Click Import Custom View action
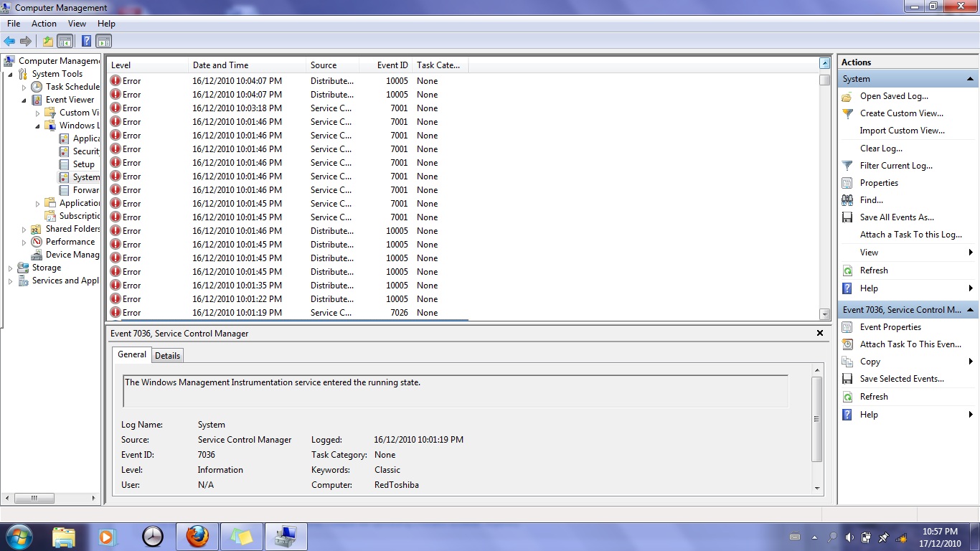980x551 pixels. 902,131
